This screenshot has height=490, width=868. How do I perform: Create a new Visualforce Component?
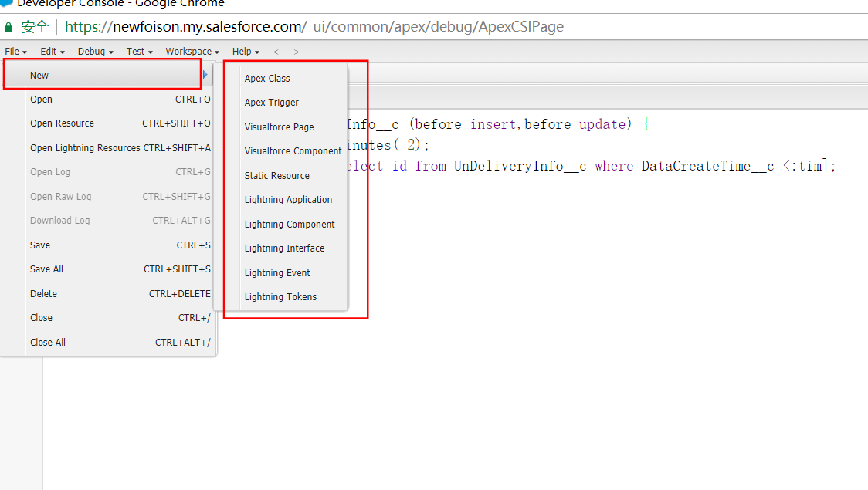pos(293,151)
